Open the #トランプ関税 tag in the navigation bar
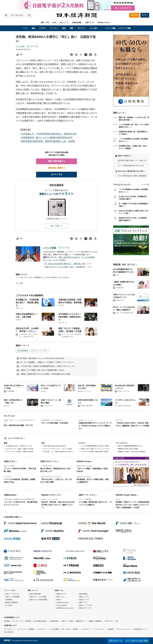Image resolution: width=153 pixels, height=644 pixels. pyautogui.click(x=110, y=28)
